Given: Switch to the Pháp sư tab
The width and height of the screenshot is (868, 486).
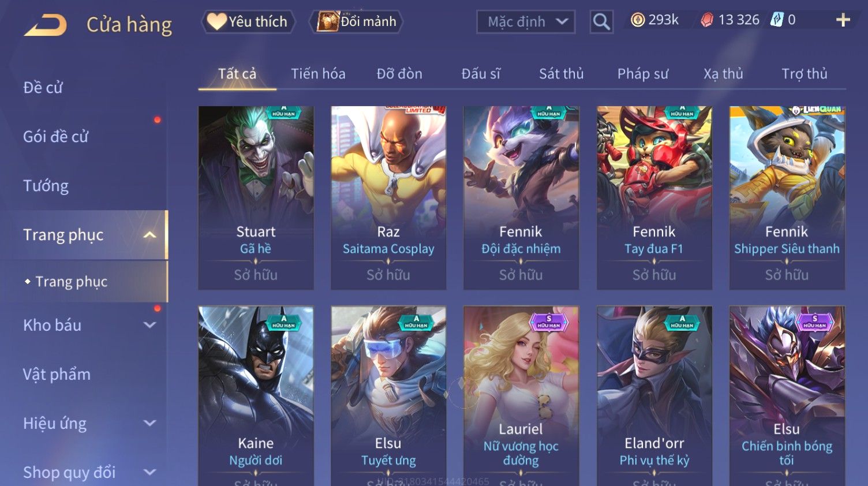Looking at the screenshot, I should pyautogui.click(x=642, y=74).
